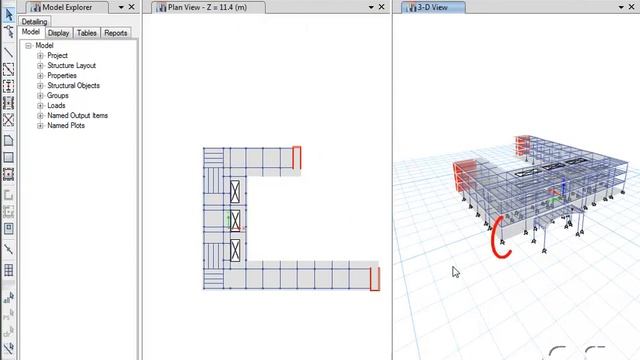This screenshot has width=640, height=360.
Task: Open Plan View window dropdown arrow
Action: 371,7
